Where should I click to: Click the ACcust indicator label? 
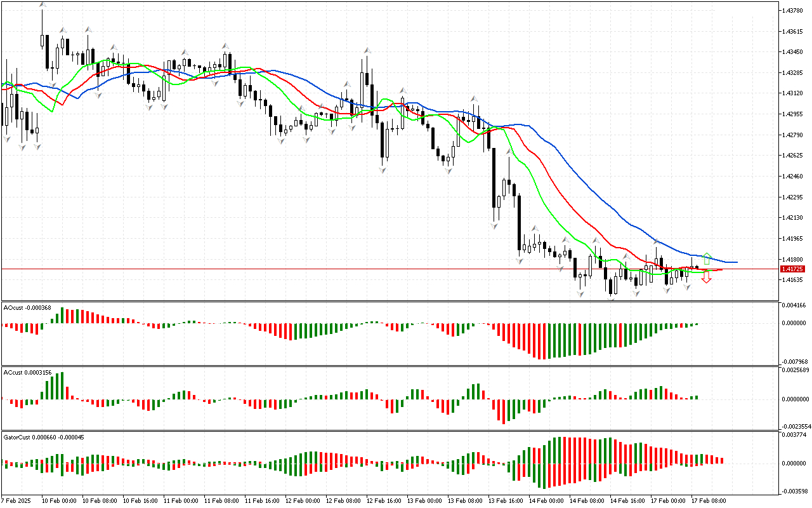pos(29,372)
